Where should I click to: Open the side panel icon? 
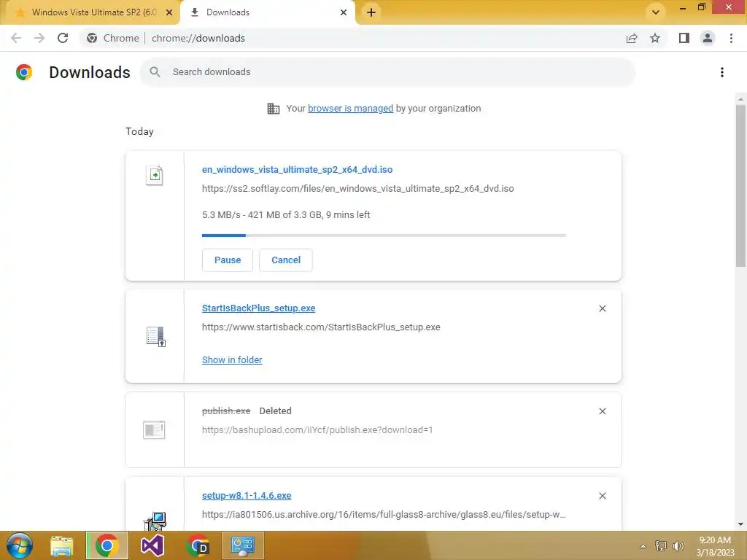coord(684,38)
